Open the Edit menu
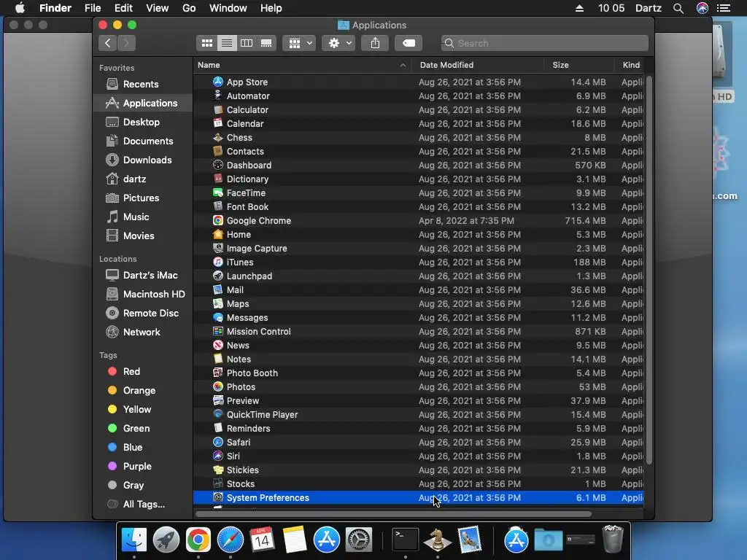The width and height of the screenshot is (747, 560). coord(123,8)
